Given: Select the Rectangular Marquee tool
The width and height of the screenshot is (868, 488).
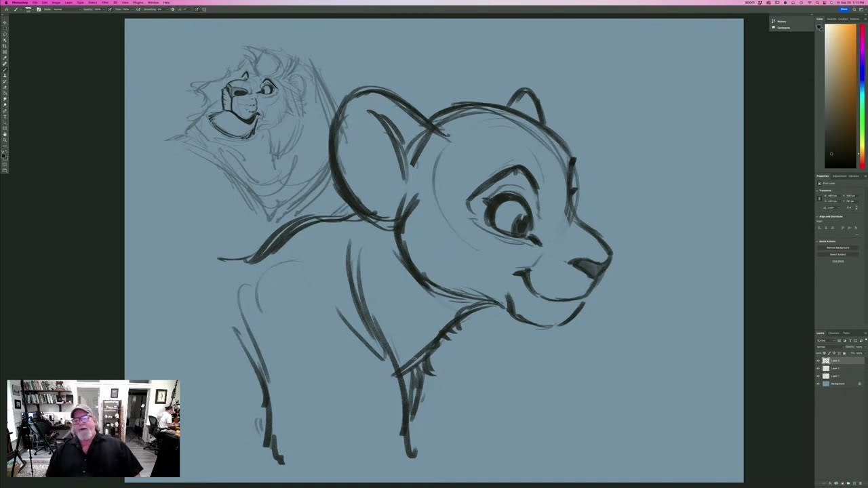Looking at the screenshot, I should pos(5,28).
